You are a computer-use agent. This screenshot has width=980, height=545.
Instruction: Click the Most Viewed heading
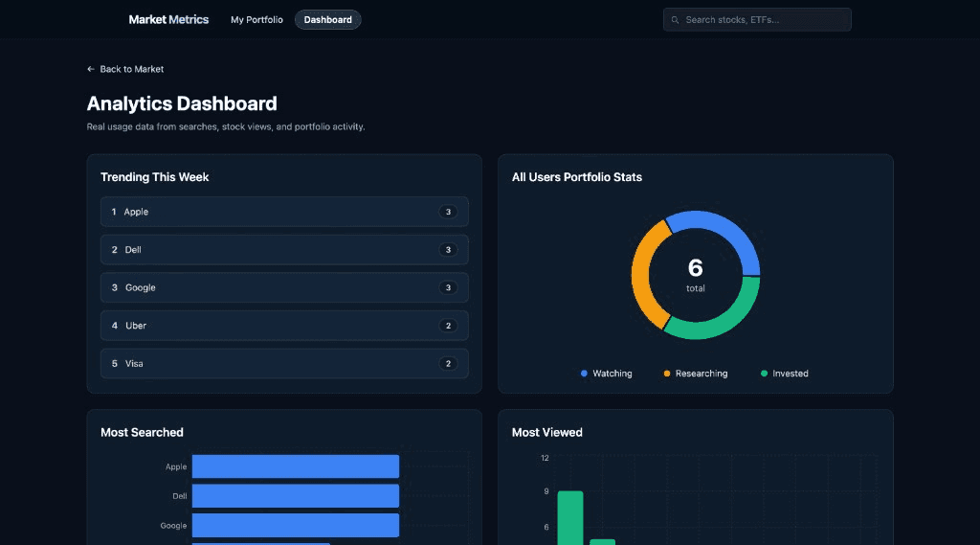(546, 432)
